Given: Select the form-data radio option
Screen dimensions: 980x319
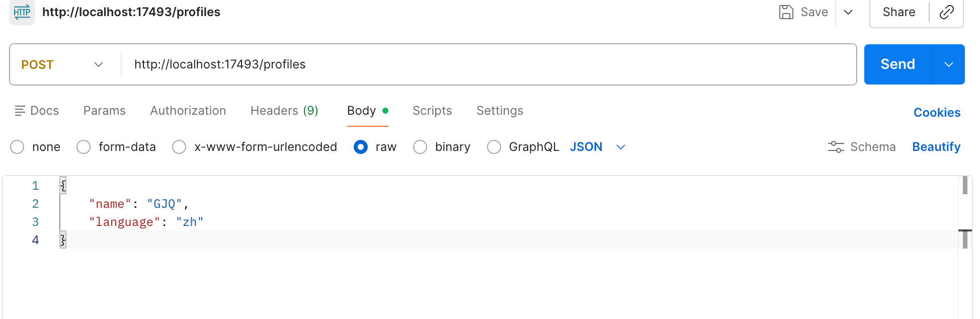Looking at the screenshot, I should [84, 147].
